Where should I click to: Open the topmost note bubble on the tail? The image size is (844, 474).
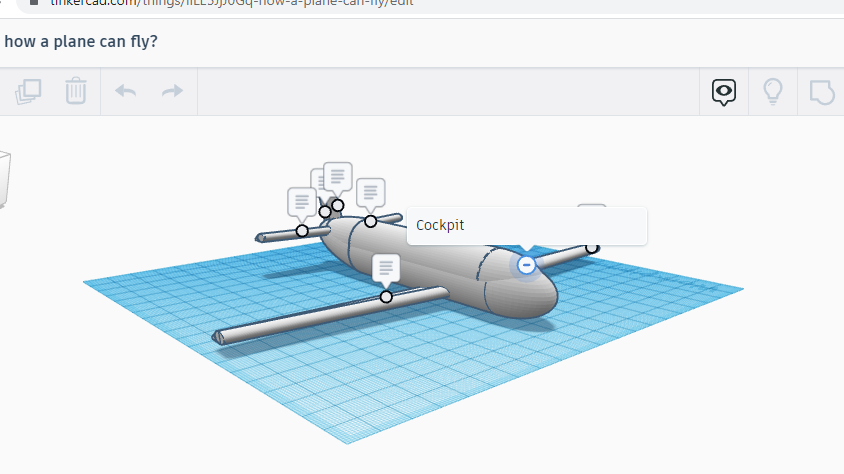(337, 178)
